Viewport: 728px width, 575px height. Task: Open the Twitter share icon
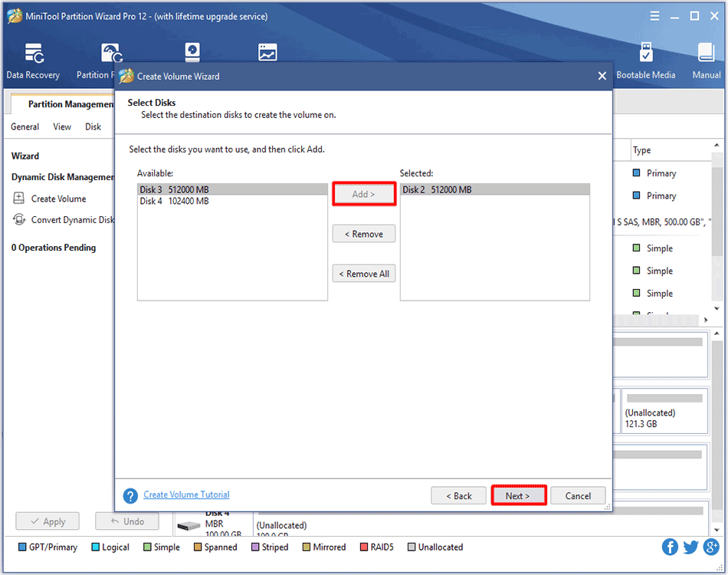tap(690, 547)
